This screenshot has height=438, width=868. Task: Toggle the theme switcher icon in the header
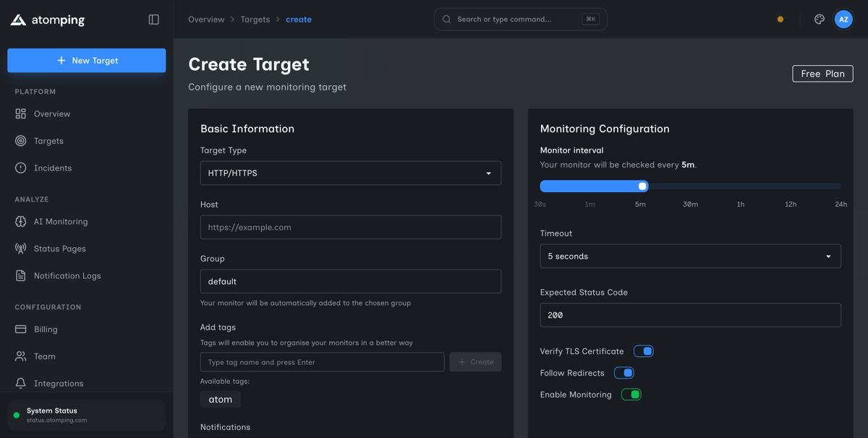pyautogui.click(x=819, y=19)
